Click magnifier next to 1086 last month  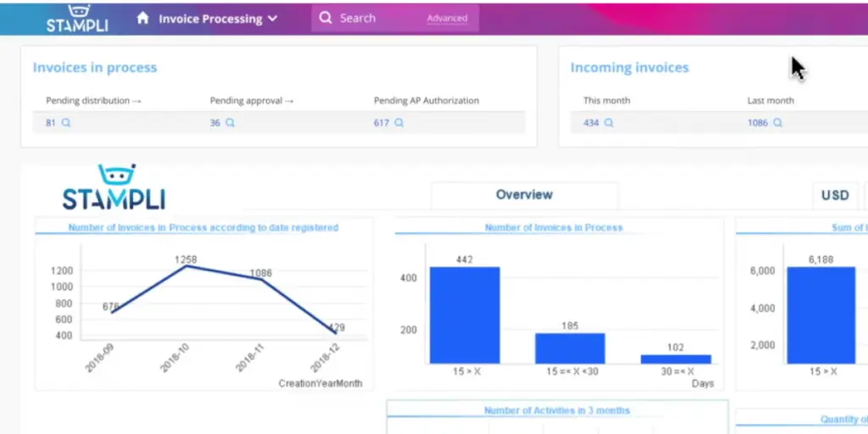pos(778,123)
